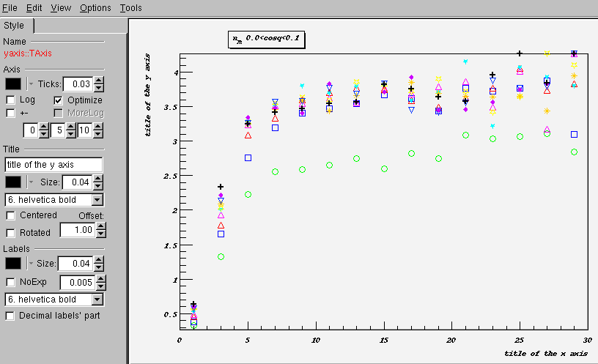Image resolution: width=598 pixels, height=364 pixels.
Task: Enable the Log axis checkbox
Action: (x=11, y=100)
